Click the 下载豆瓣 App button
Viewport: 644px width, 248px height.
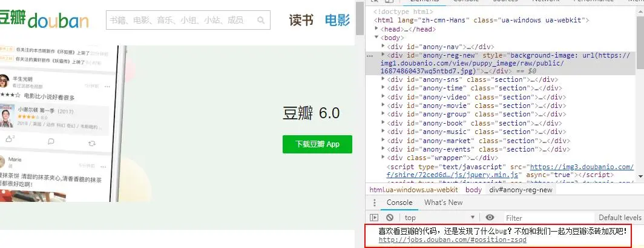[x=318, y=144]
